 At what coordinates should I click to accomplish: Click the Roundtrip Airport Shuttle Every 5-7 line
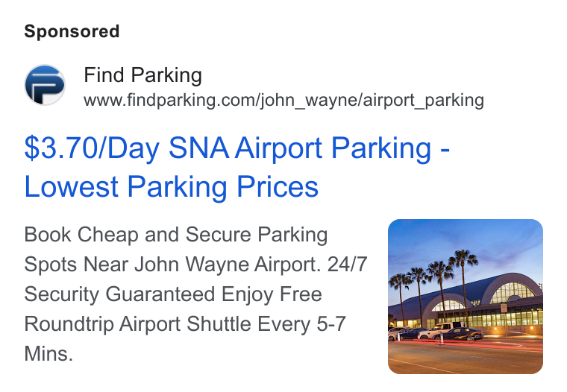tap(185, 323)
